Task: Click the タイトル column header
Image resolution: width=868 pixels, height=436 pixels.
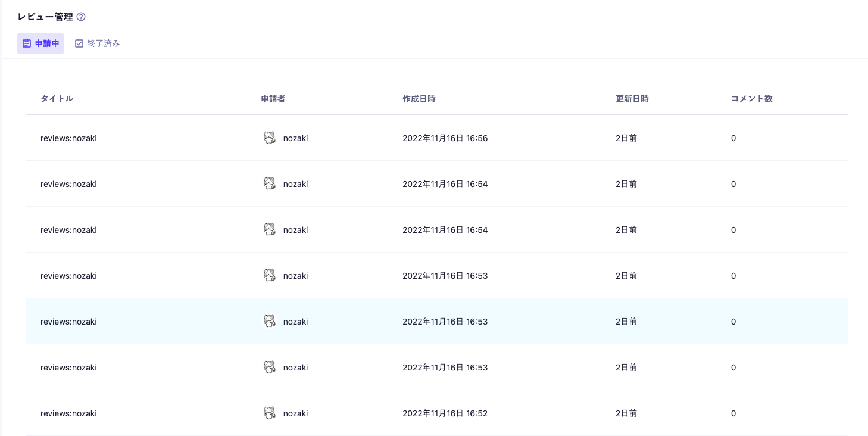Action: (x=57, y=99)
